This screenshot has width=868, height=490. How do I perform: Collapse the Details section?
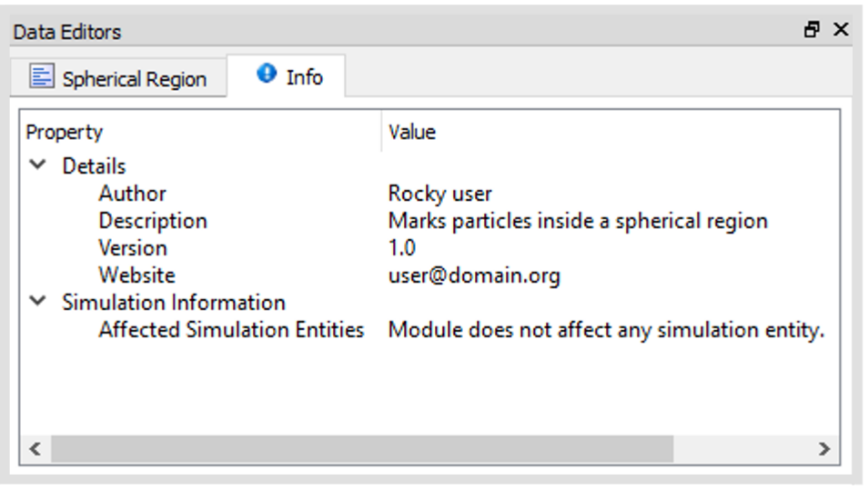(37, 165)
